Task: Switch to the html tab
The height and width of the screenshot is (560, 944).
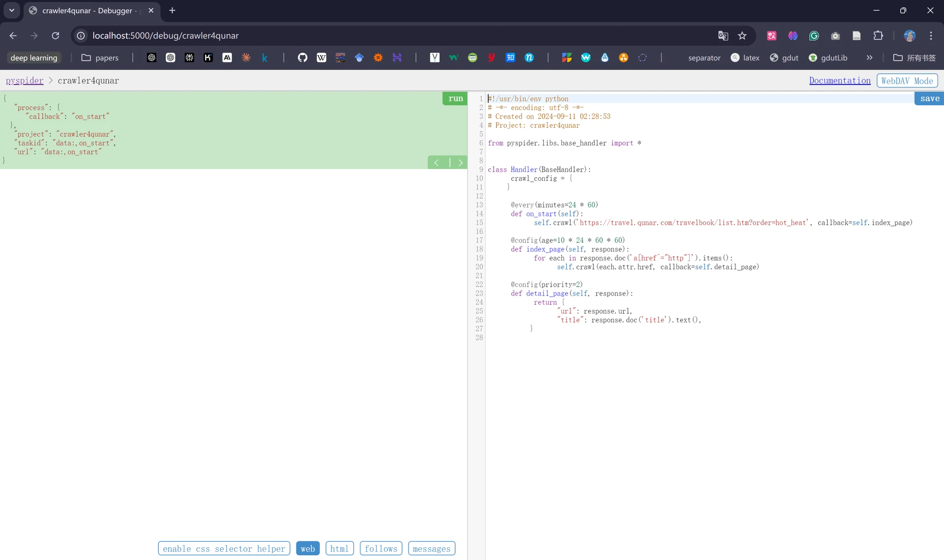Action: (339, 548)
